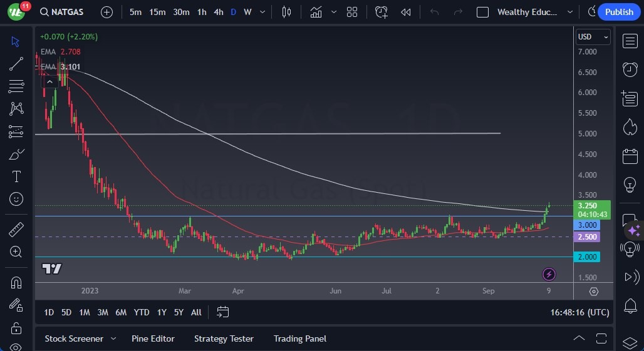Open the candlestick chart style icon

click(287, 12)
